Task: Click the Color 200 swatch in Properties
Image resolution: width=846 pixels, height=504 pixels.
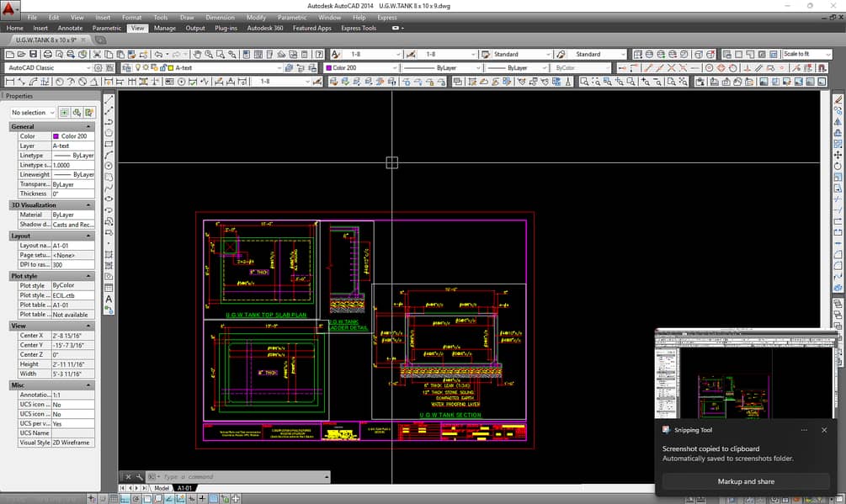Action: 56,136
